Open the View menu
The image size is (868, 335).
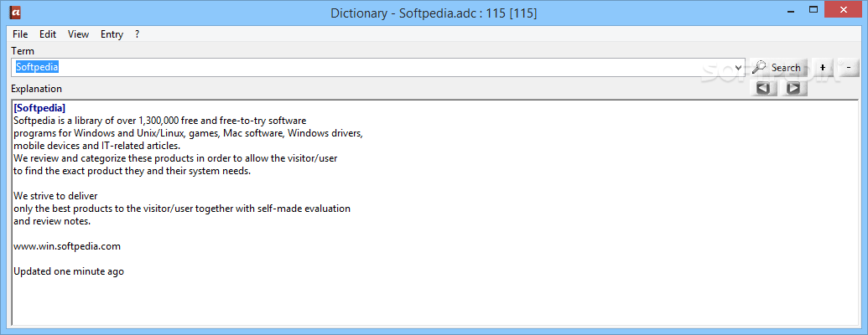click(78, 34)
